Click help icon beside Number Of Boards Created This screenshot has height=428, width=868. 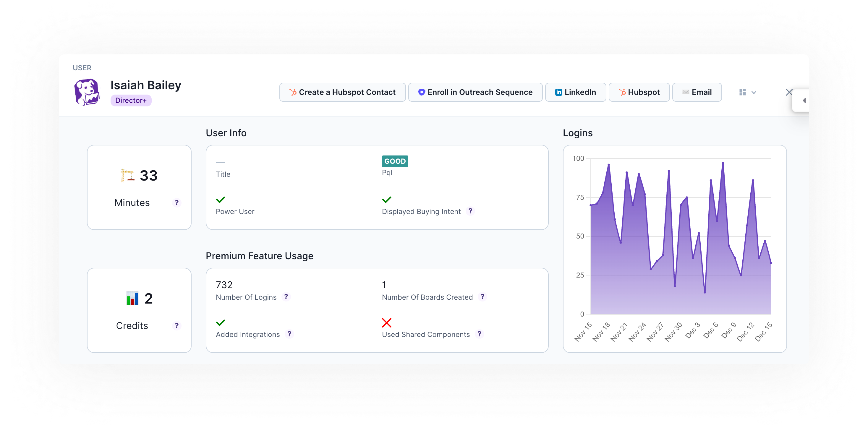pos(482,296)
